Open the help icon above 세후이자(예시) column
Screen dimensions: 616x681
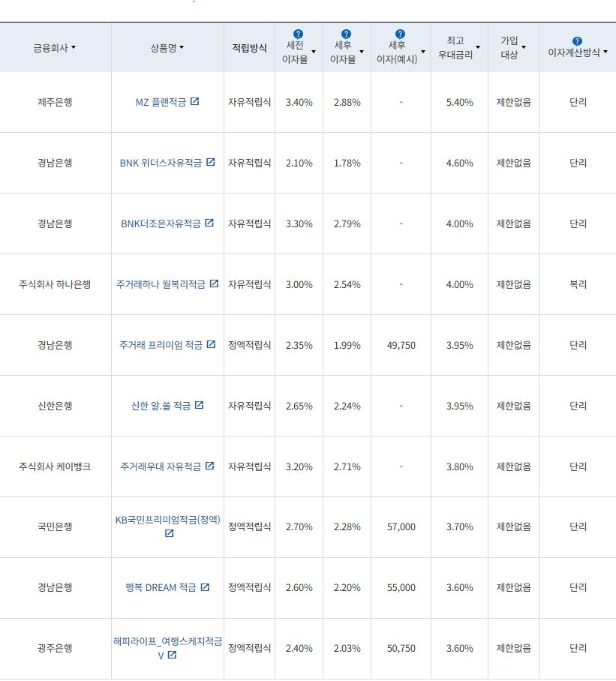(400, 33)
